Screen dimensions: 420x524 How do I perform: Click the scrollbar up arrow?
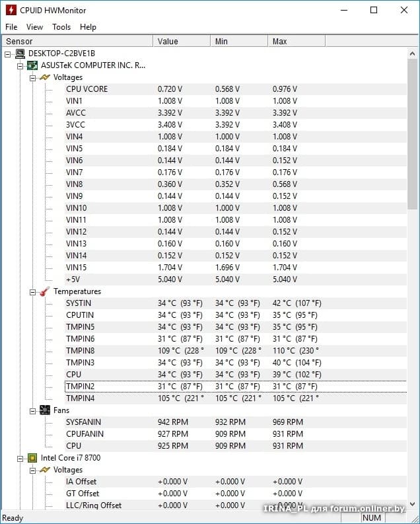tap(412, 54)
